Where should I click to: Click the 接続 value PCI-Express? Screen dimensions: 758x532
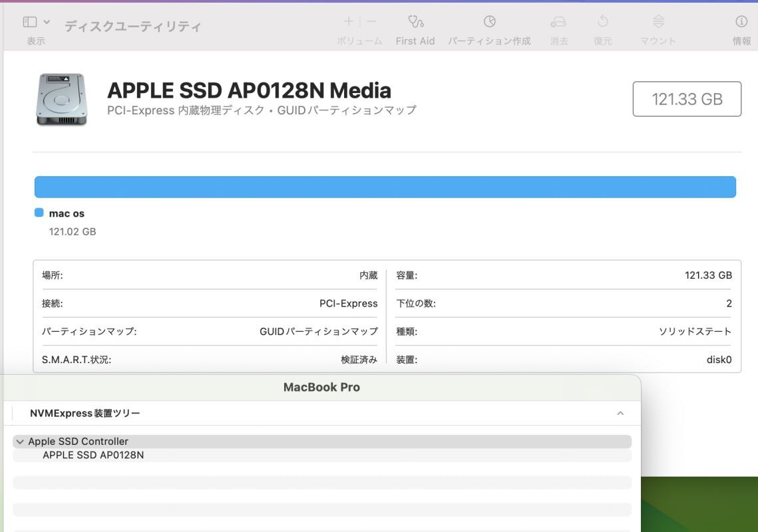pyautogui.click(x=349, y=303)
